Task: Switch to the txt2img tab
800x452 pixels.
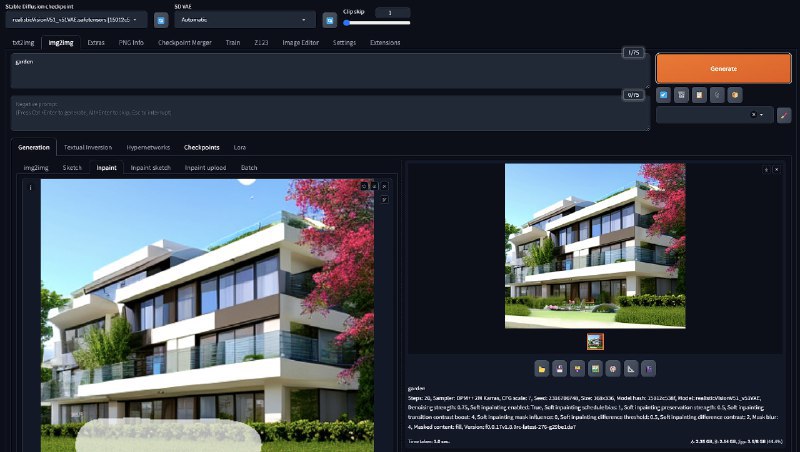Action: coord(23,43)
